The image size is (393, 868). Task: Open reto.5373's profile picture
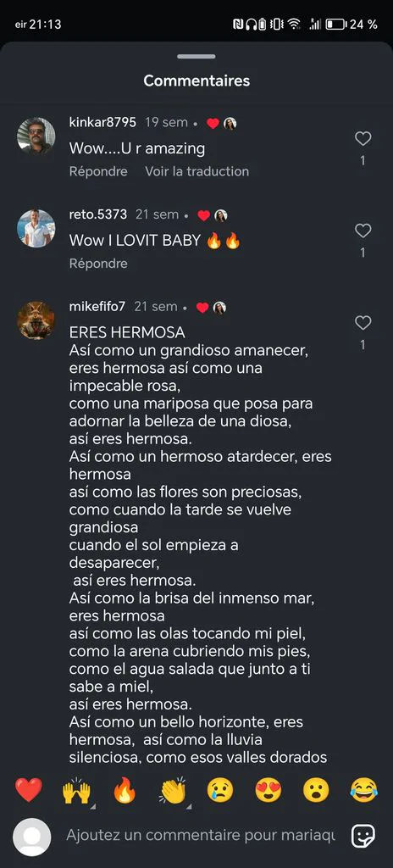point(36,228)
